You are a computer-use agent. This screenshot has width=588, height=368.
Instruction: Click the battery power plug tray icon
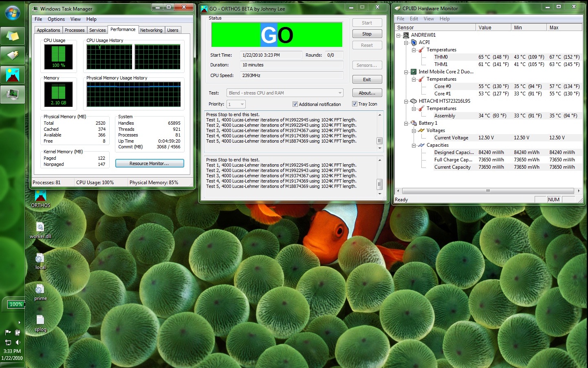click(18, 332)
